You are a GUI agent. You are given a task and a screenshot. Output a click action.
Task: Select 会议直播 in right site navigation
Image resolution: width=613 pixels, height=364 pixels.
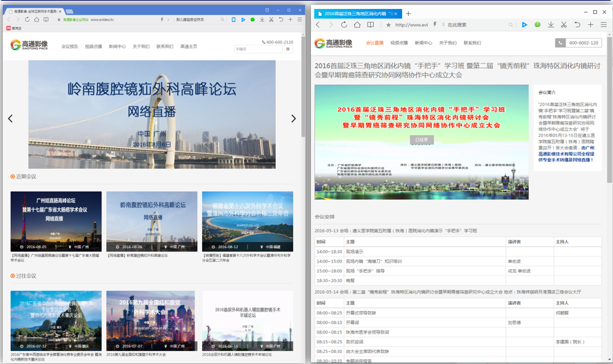[374, 43]
